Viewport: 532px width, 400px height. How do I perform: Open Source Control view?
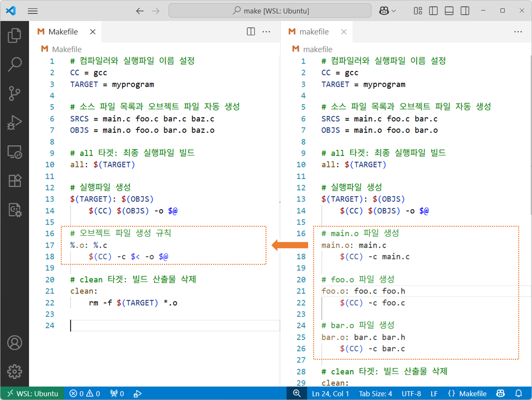pos(15,94)
